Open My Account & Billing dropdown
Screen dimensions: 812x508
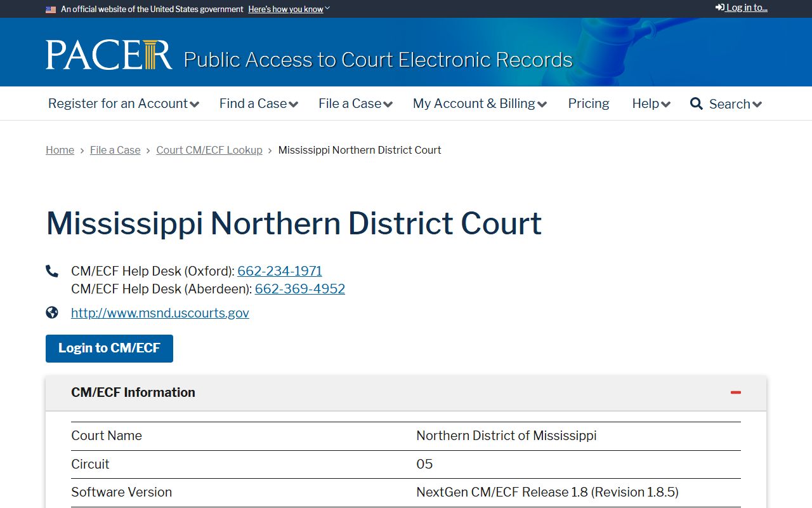coord(480,104)
